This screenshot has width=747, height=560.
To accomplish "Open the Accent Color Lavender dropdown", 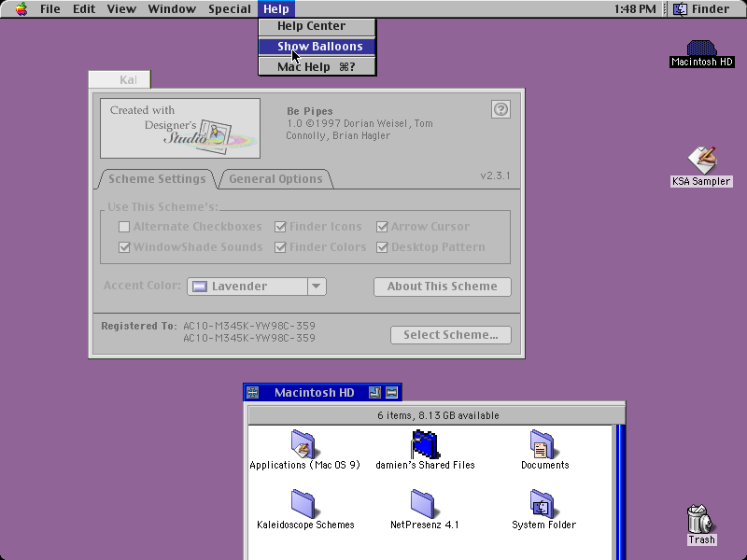I will (x=257, y=287).
